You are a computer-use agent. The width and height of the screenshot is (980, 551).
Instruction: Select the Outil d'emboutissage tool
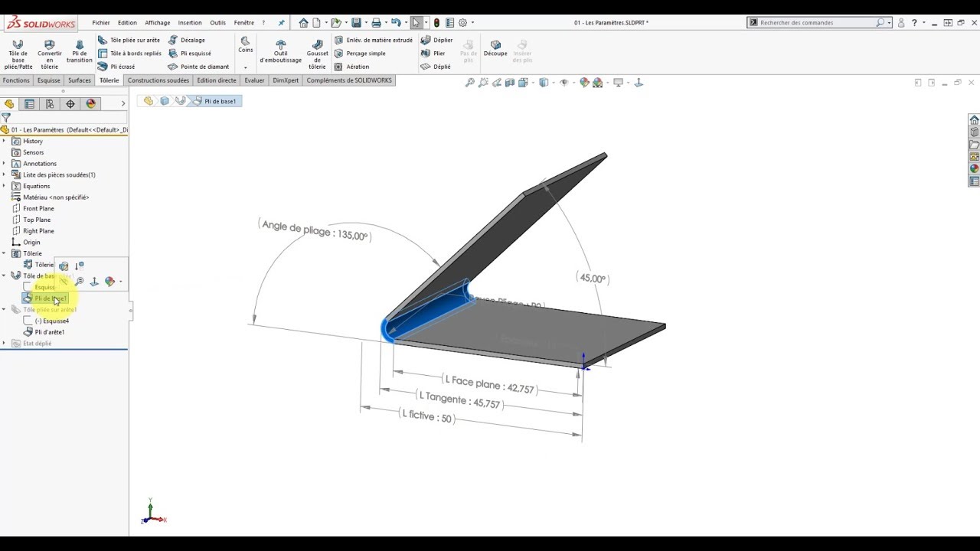280,51
